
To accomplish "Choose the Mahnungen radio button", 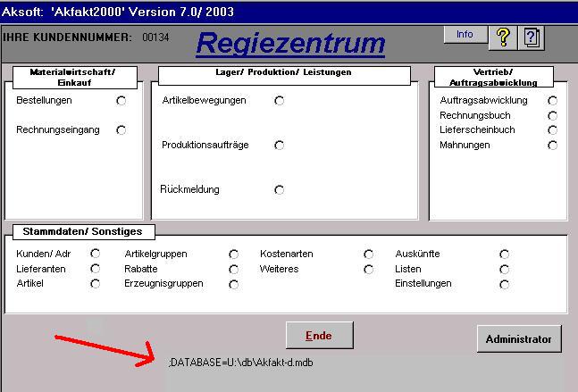I will pyautogui.click(x=552, y=145).
